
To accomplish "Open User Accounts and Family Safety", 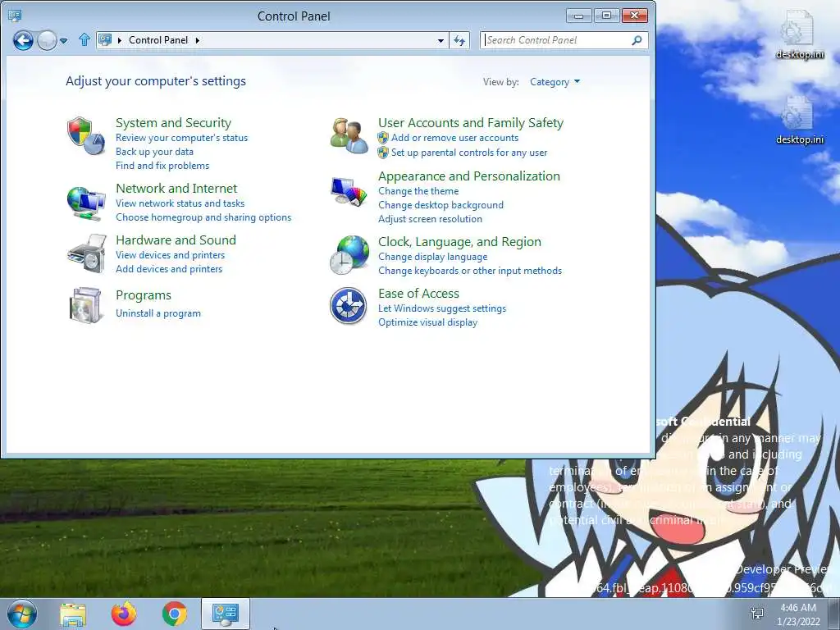I will (x=471, y=123).
